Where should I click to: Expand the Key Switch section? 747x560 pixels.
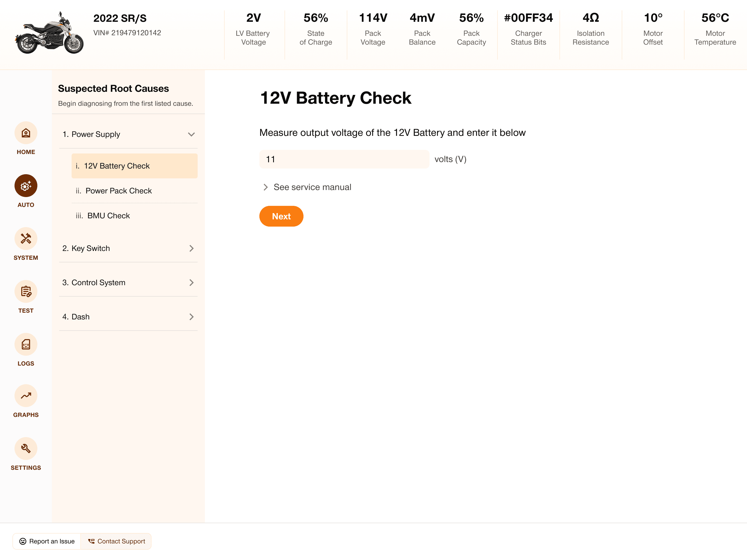click(x=128, y=248)
